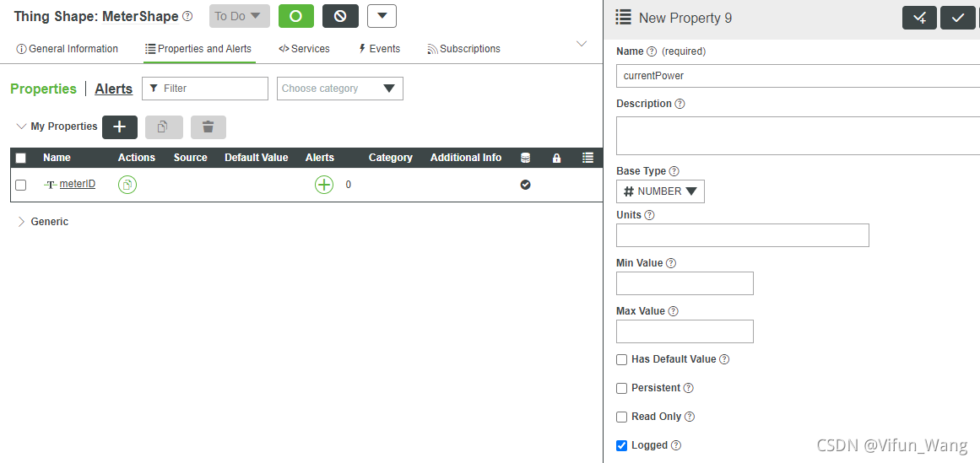Click the Name field help icon
Image resolution: width=980 pixels, height=463 pixels.
click(652, 51)
